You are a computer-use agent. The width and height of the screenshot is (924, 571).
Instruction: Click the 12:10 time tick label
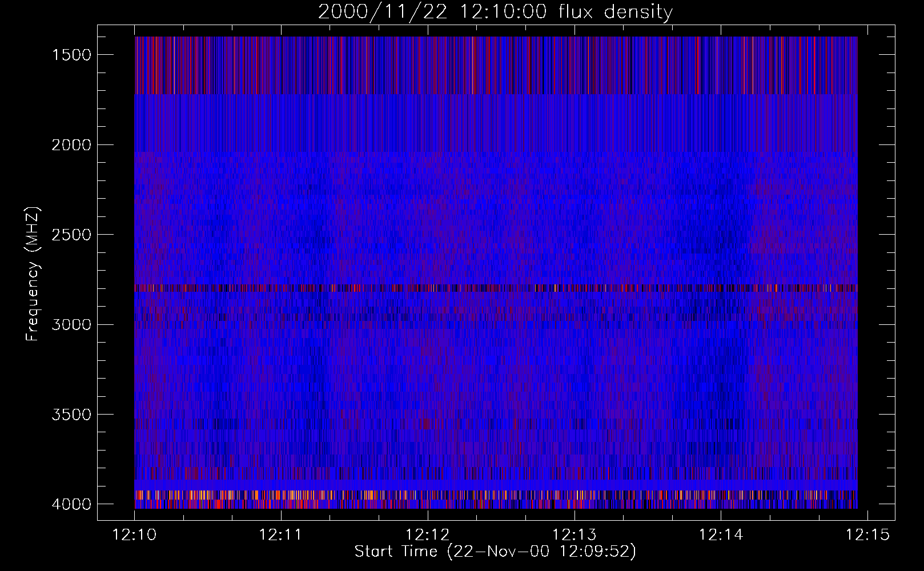pyautogui.click(x=134, y=535)
